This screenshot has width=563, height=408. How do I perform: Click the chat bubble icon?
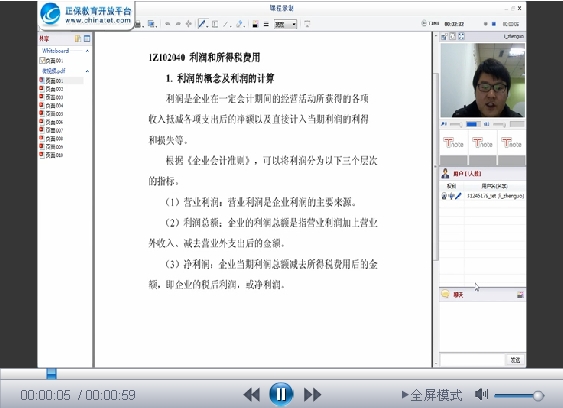445,294
